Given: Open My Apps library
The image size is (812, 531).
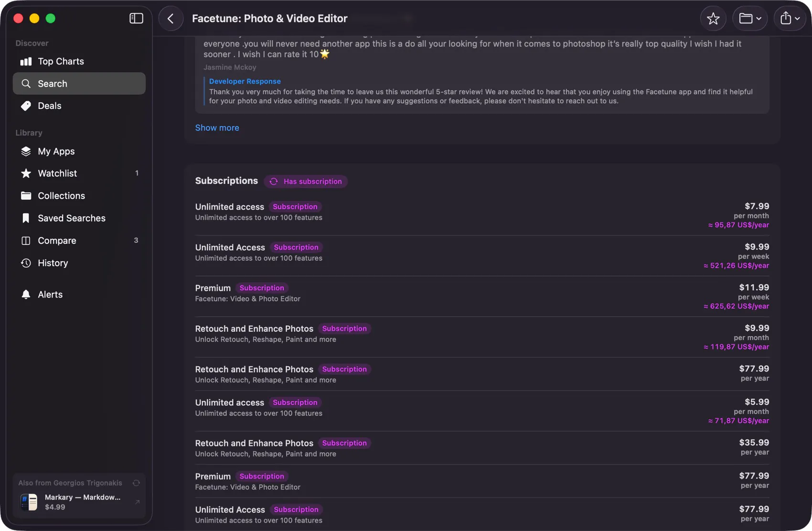Looking at the screenshot, I should 79,151.
